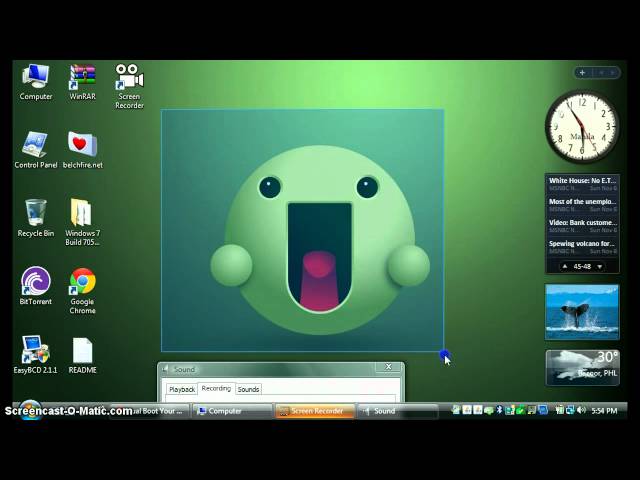
Task: Activate the Screen Recorder taskbar button
Action: click(315, 411)
